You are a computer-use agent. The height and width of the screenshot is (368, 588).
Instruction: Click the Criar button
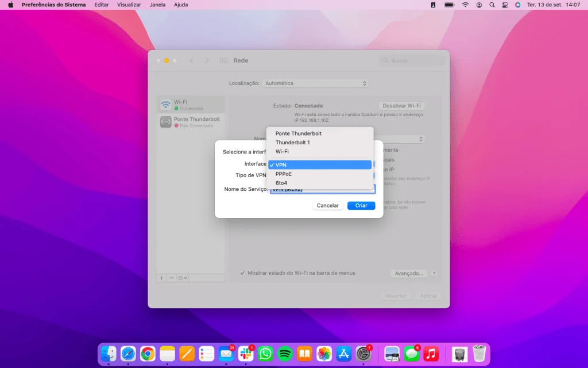[x=361, y=205]
